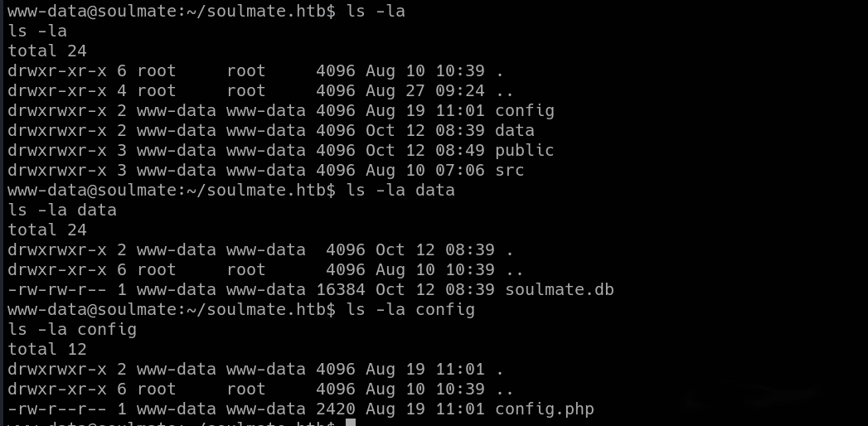
Task: Click the 'Oct 12 08:49' timestamp
Action: [x=425, y=151]
